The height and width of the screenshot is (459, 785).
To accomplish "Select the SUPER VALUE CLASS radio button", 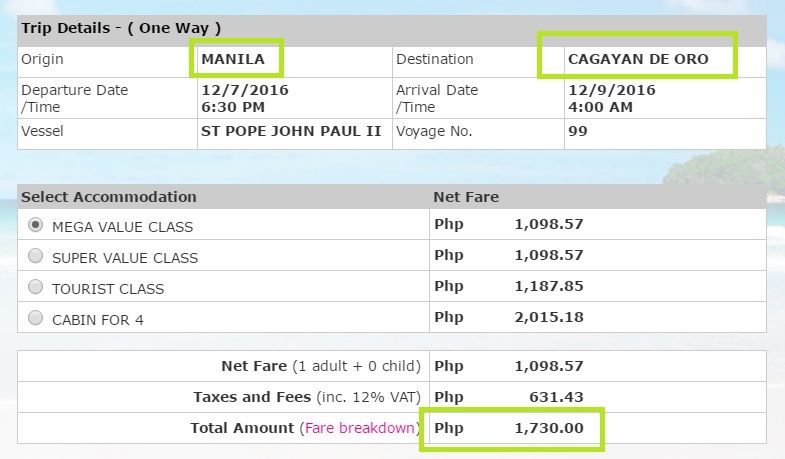I will 35,256.
